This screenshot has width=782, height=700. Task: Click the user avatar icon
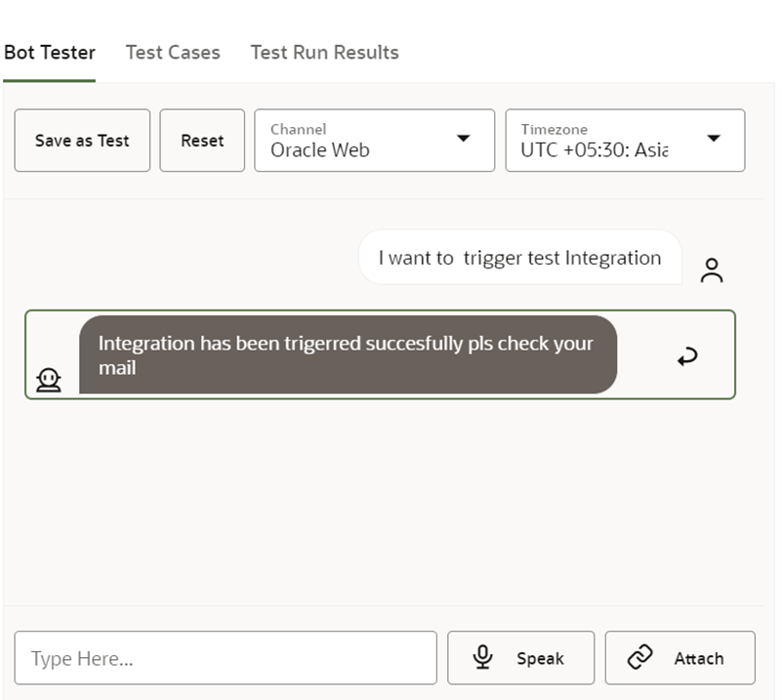point(712,270)
